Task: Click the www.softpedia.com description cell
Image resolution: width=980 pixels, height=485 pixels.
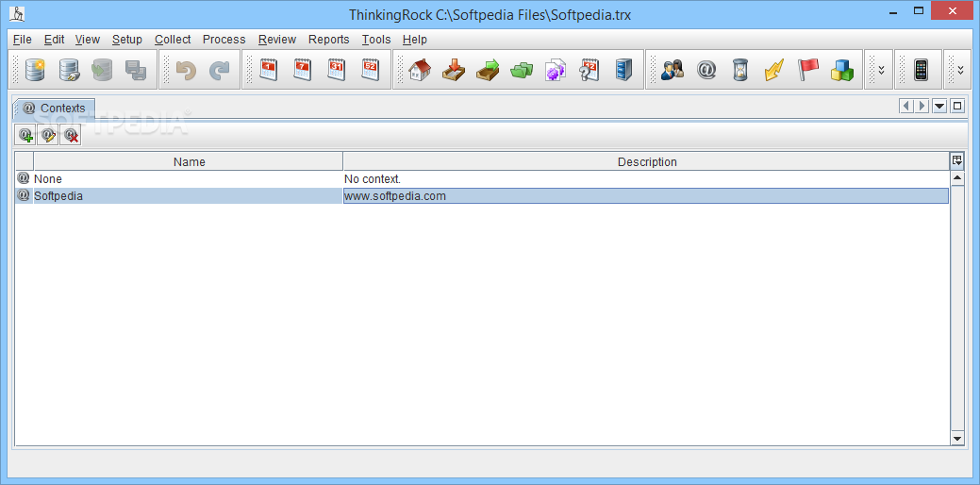Action: tap(645, 195)
